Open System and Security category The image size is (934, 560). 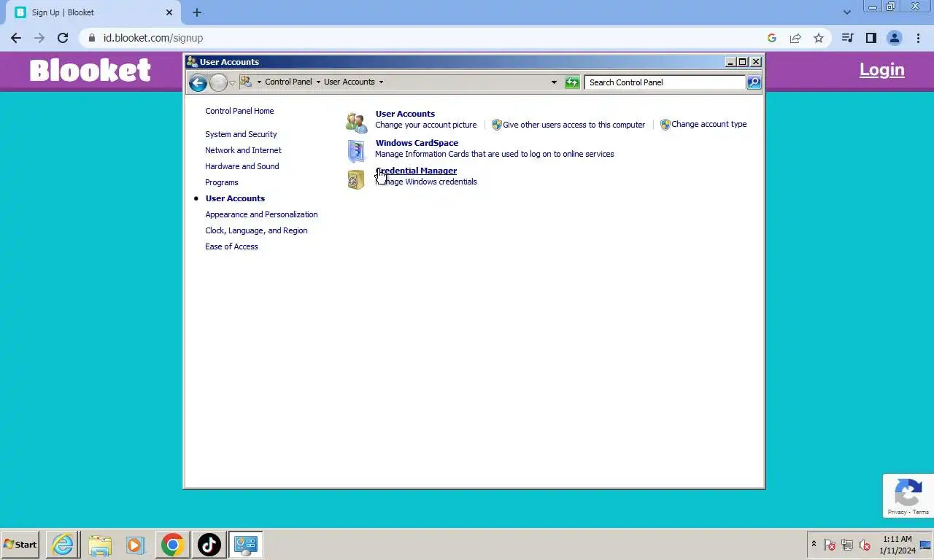coord(241,134)
